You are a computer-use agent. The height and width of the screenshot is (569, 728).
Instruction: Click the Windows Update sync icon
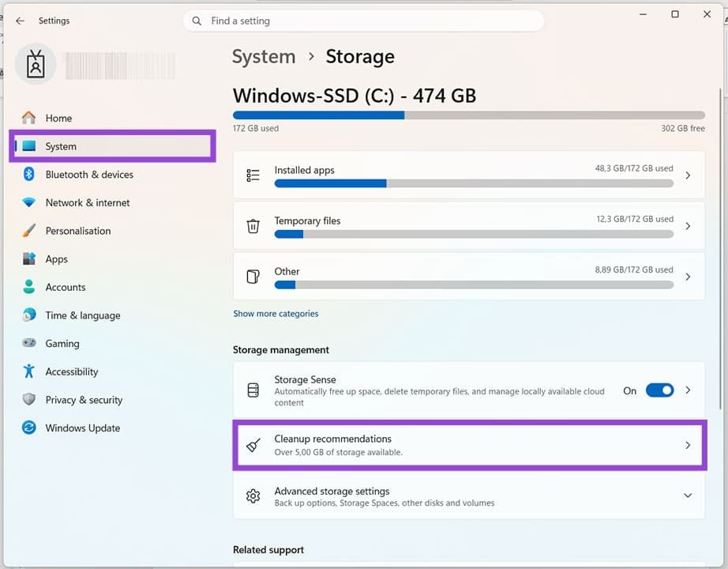coord(29,428)
